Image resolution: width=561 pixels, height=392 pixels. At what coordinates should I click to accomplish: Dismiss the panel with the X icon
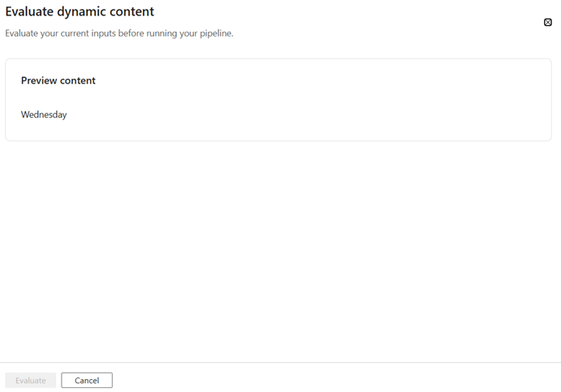(x=548, y=23)
